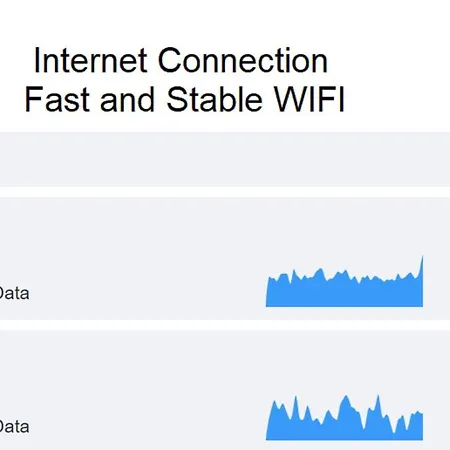Image resolution: width=450 pixels, height=450 pixels.
Task: Click the right end of the lower graph
Action: click(x=422, y=427)
